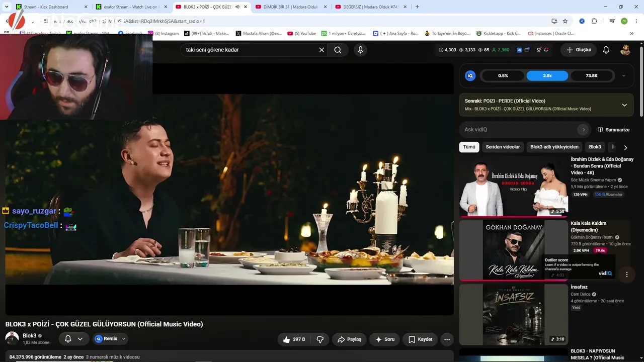Open the more actions menu under the video

(447, 339)
